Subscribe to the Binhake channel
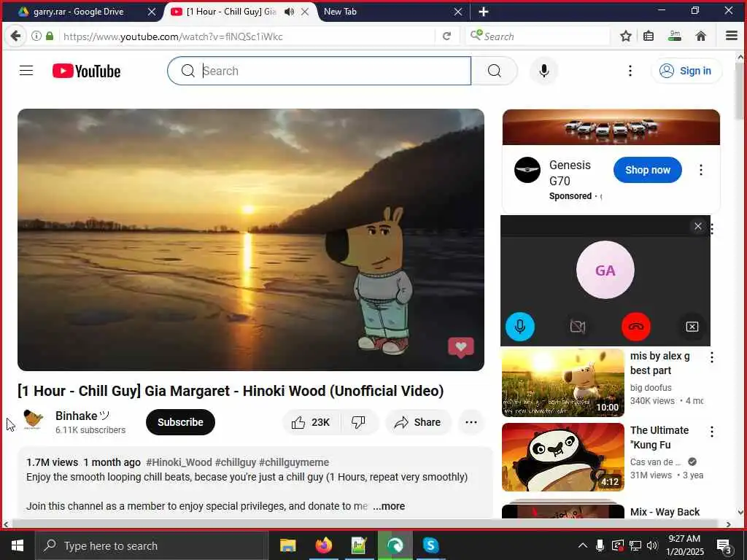Image resolution: width=747 pixels, height=560 pixels. [x=181, y=422]
